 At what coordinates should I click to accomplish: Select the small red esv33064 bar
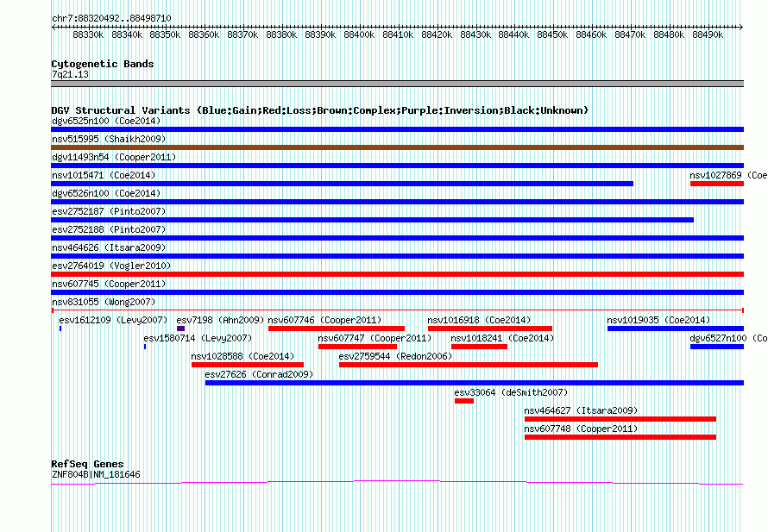[x=464, y=401]
